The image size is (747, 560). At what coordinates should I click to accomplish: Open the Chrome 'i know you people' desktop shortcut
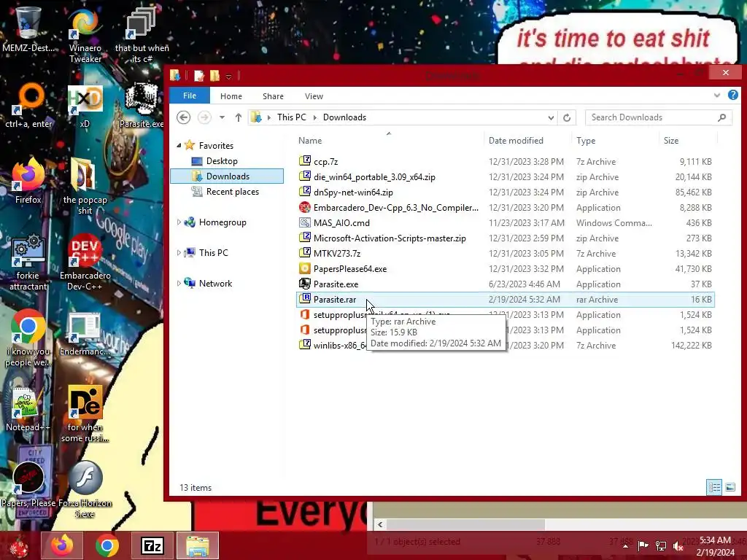pos(28,338)
